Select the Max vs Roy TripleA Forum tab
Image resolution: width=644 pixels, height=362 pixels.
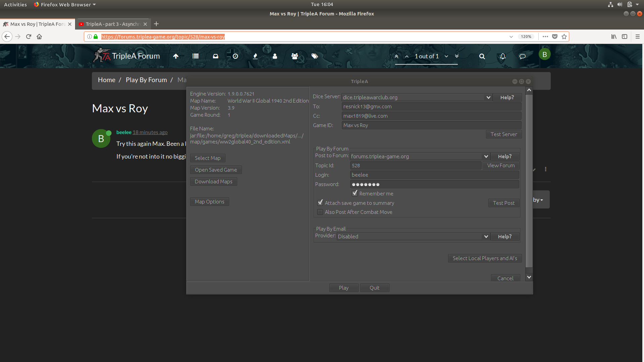pyautogui.click(x=37, y=24)
